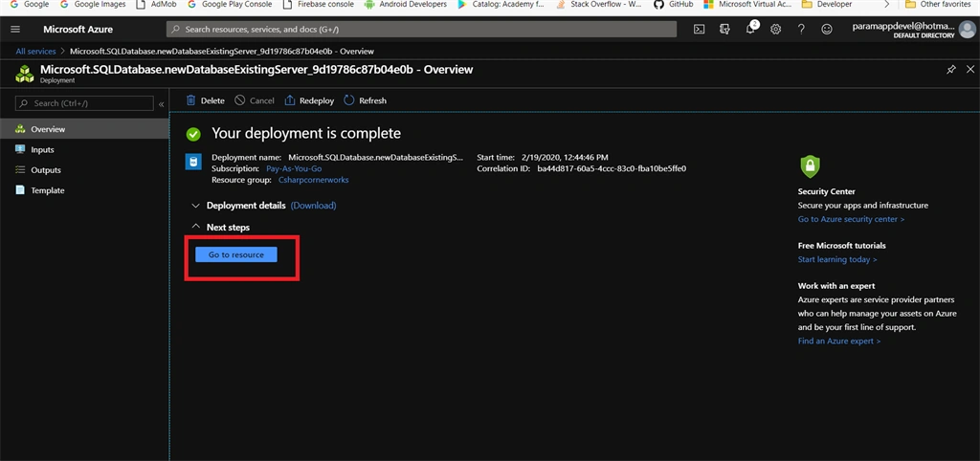This screenshot has width=980, height=461.
Task: Collapse the Next steps section
Action: tap(195, 227)
